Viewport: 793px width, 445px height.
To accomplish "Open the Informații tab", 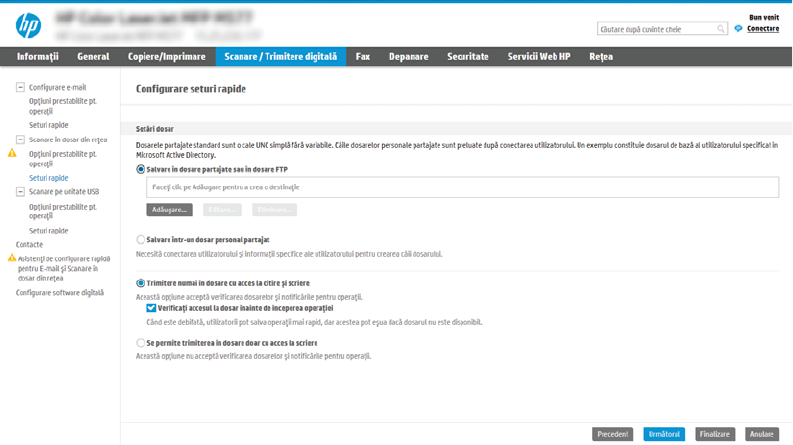I will [37, 57].
